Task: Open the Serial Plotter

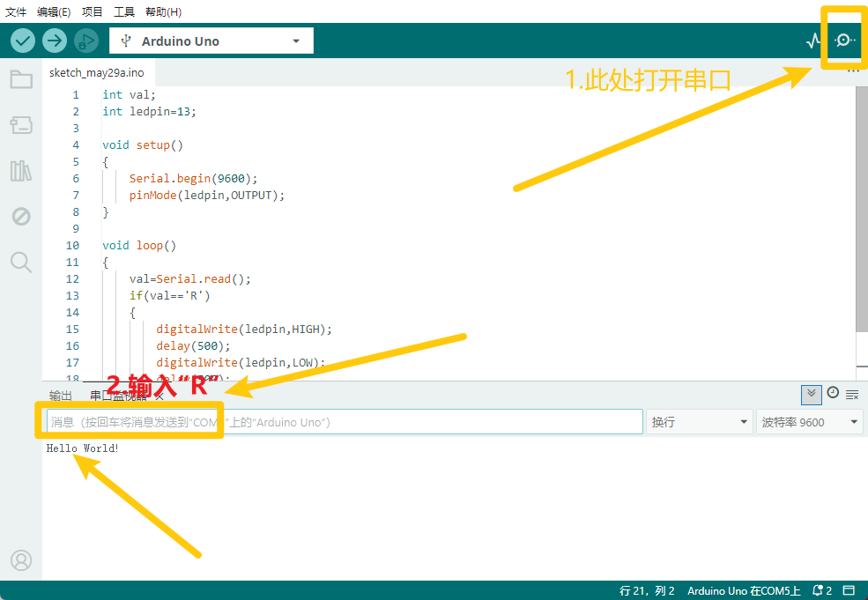Action: click(813, 41)
